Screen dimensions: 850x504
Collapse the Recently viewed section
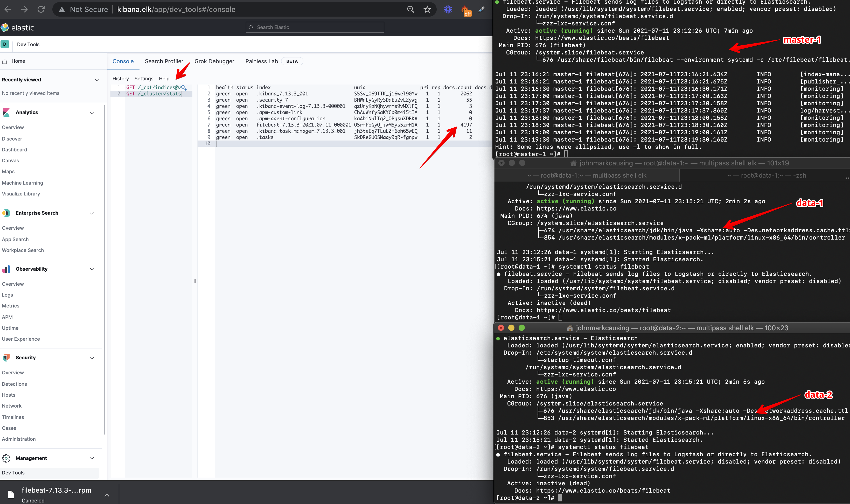pyautogui.click(x=97, y=80)
